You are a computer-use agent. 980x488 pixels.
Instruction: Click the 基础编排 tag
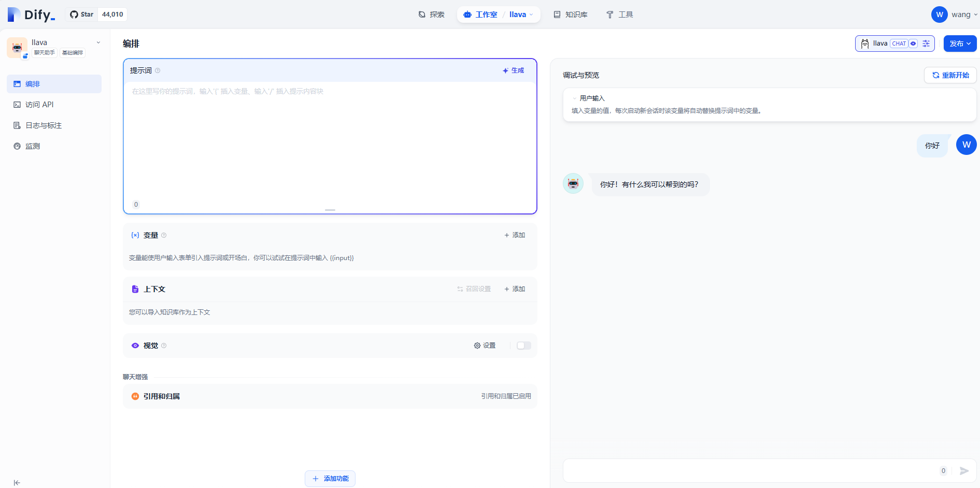click(x=73, y=53)
